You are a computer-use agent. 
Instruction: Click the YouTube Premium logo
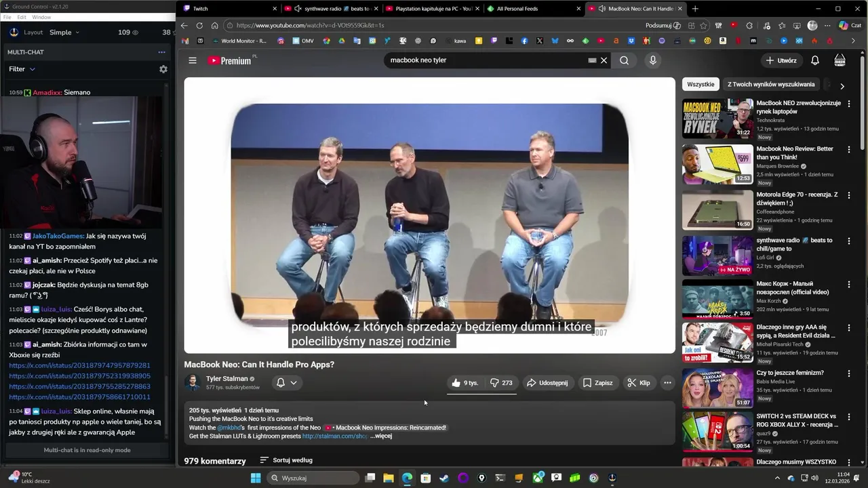pyautogui.click(x=230, y=60)
